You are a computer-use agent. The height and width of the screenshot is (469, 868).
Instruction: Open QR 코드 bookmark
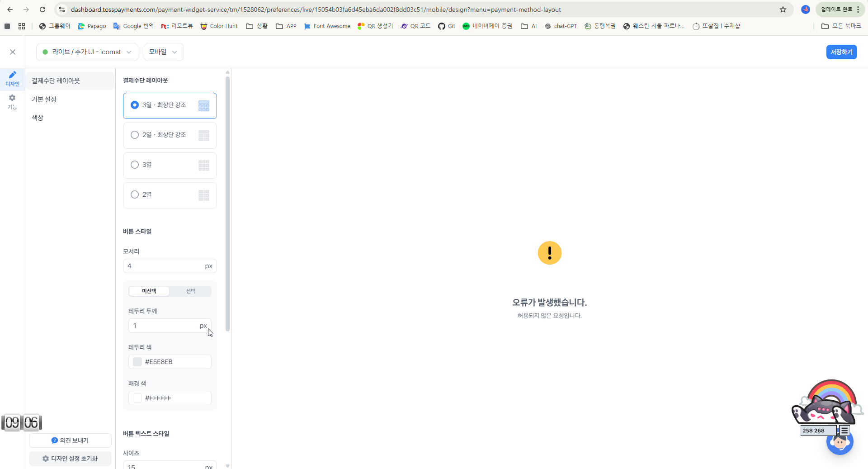click(x=415, y=26)
